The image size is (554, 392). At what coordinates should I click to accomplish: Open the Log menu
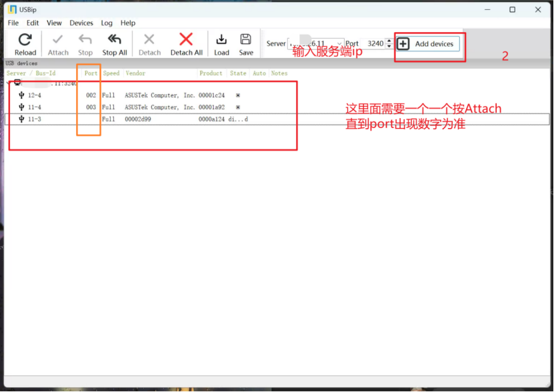point(107,23)
